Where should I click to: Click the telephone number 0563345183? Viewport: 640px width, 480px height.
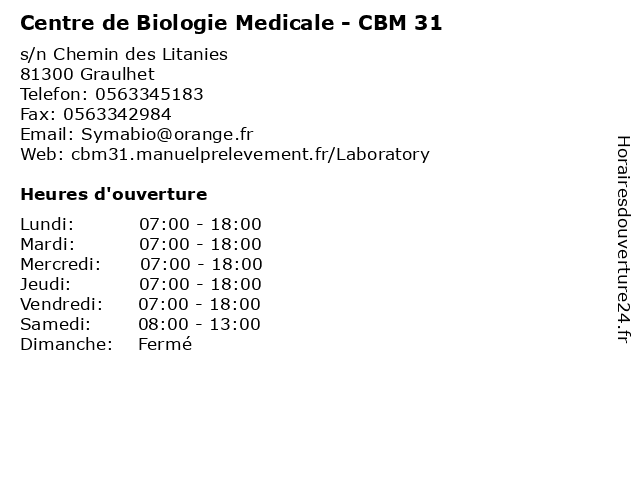(149, 94)
